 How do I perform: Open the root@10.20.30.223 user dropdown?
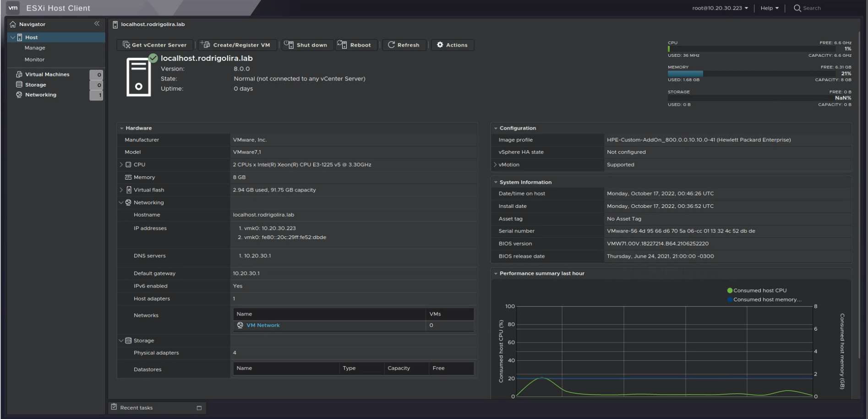720,8
